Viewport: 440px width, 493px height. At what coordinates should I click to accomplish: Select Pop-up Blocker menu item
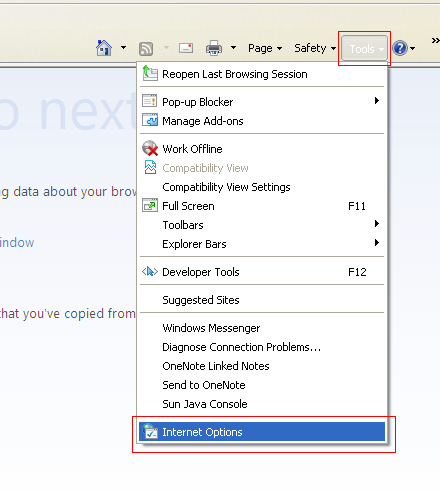tap(262, 102)
